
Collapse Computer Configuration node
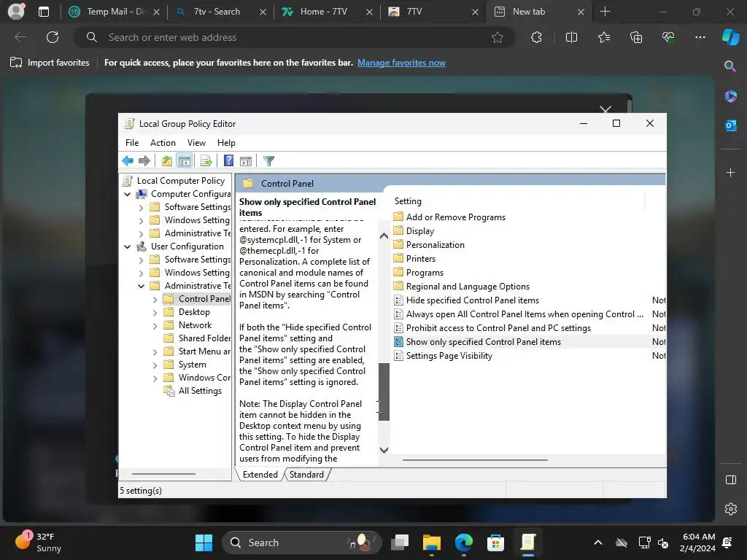click(x=127, y=194)
